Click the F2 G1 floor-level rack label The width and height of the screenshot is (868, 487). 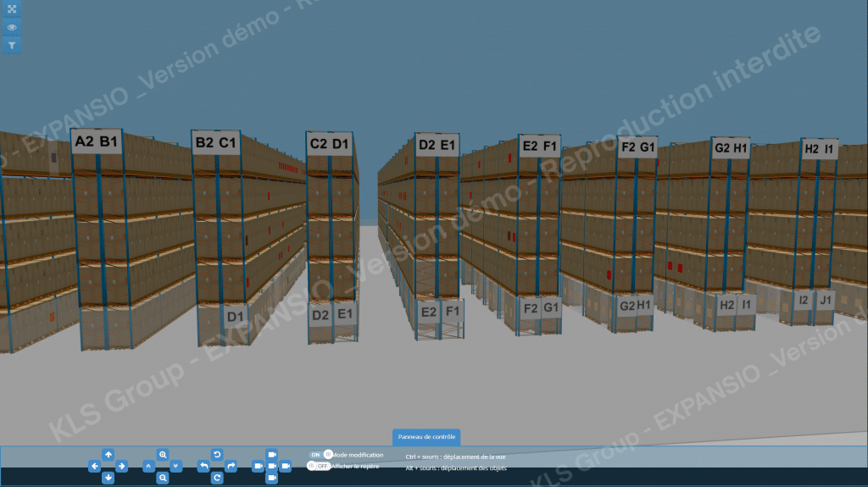click(540, 308)
